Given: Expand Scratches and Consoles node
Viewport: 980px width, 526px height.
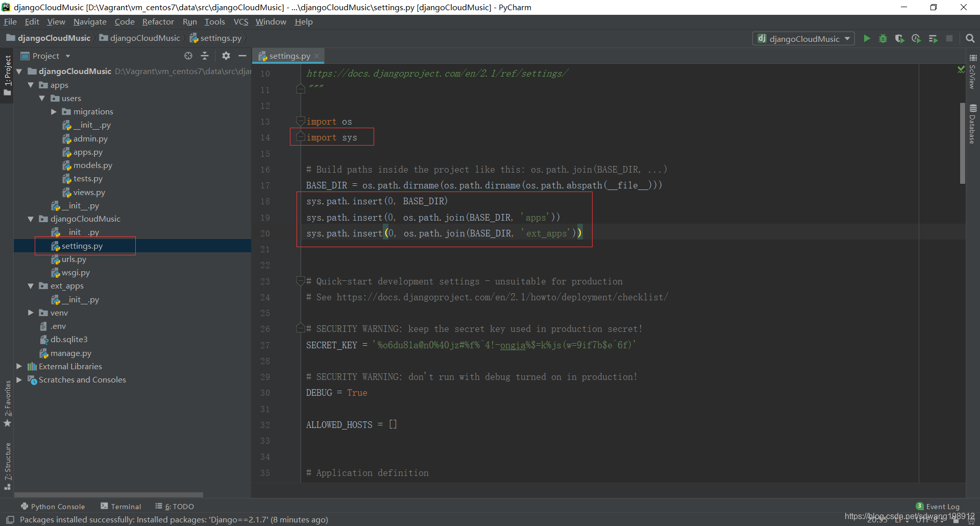Looking at the screenshot, I should [x=19, y=379].
